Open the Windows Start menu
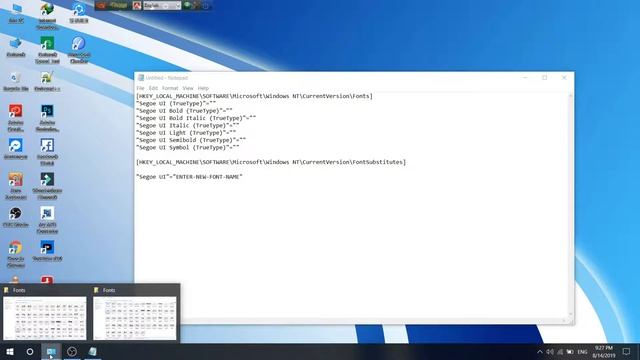This screenshot has width=640, height=360. click(10, 351)
